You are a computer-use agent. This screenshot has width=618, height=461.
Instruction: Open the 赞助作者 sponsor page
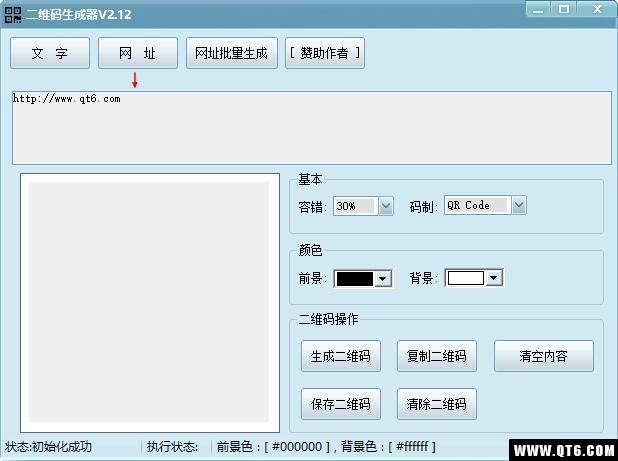coord(325,53)
